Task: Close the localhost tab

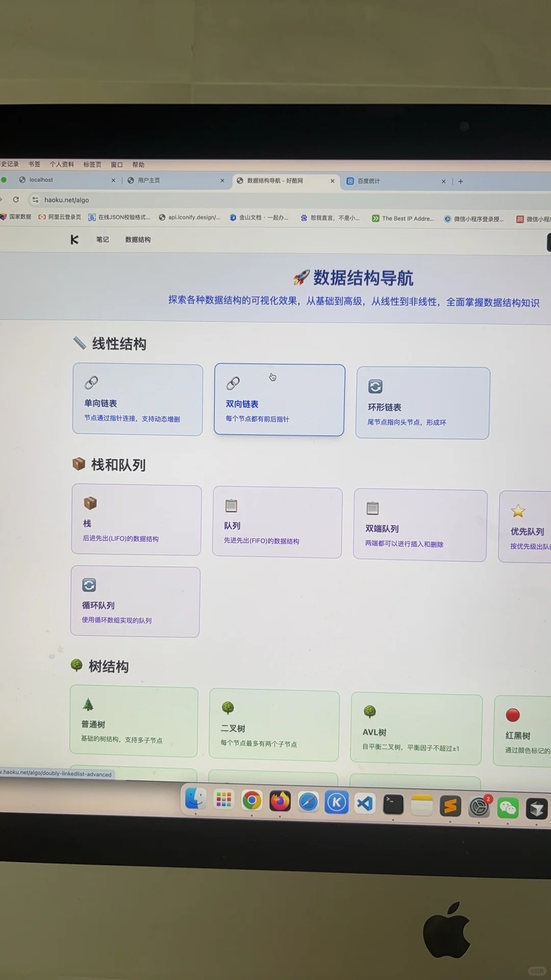Action: (x=113, y=180)
